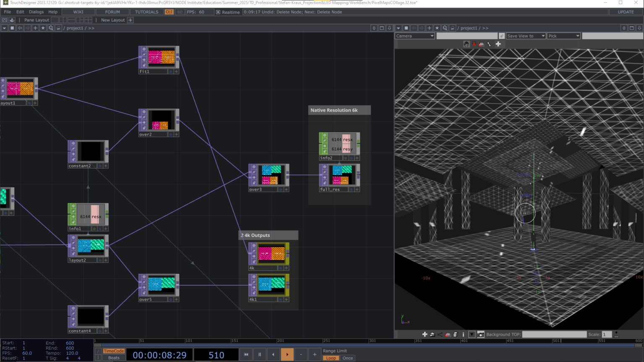644x362 pixels.
Task: Click the UPDATE button top right
Action: pyautogui.click(x=626, y=12)
